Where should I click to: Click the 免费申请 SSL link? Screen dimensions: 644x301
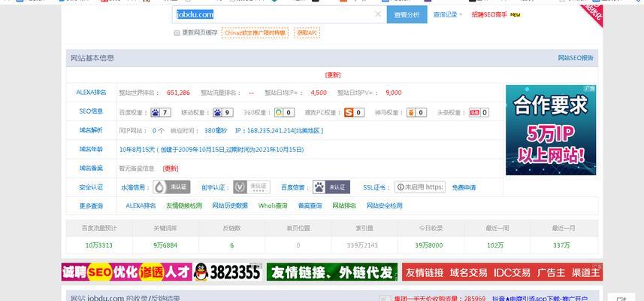pyautogui.click(x=464, y=187)
